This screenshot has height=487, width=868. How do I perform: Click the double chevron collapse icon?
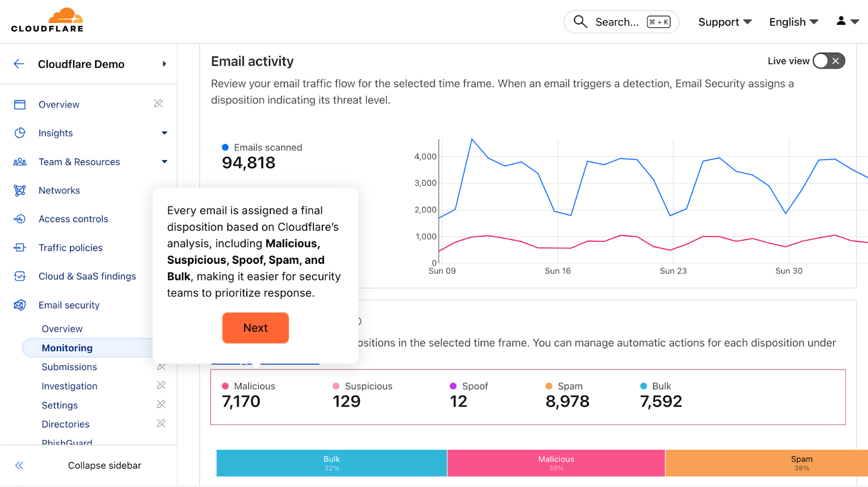[20, 465]
